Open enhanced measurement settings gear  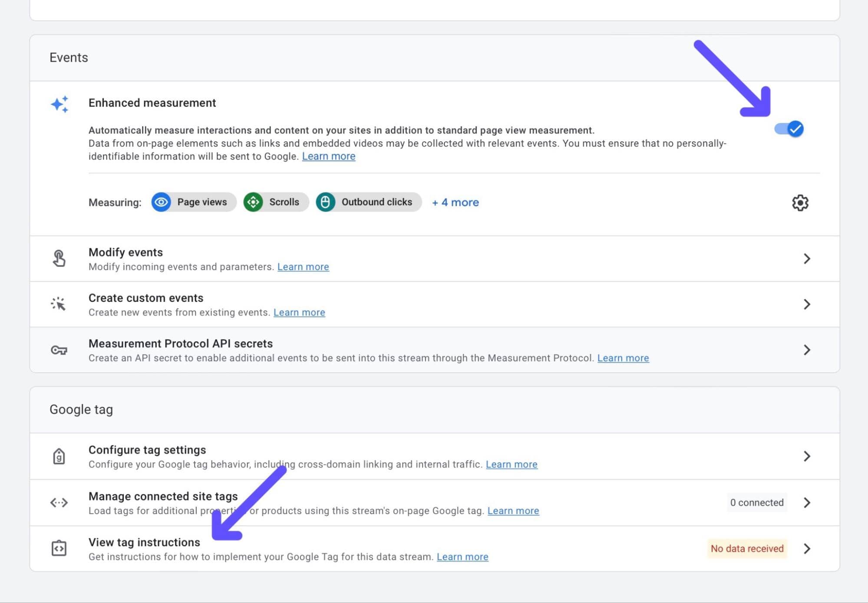(800, 202)
